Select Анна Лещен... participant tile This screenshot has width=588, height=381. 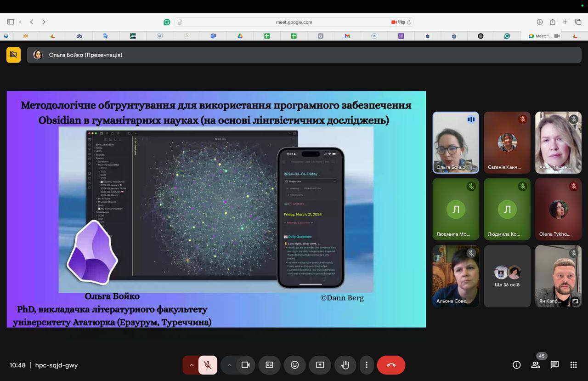pyautogui.click(x=559, y=142)
